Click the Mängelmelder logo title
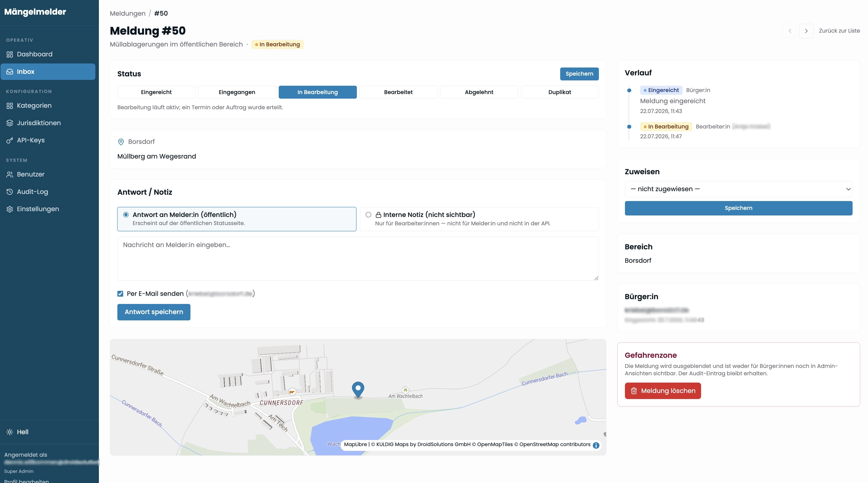Viewport: 868px width, 483px height. coord(35,12)
